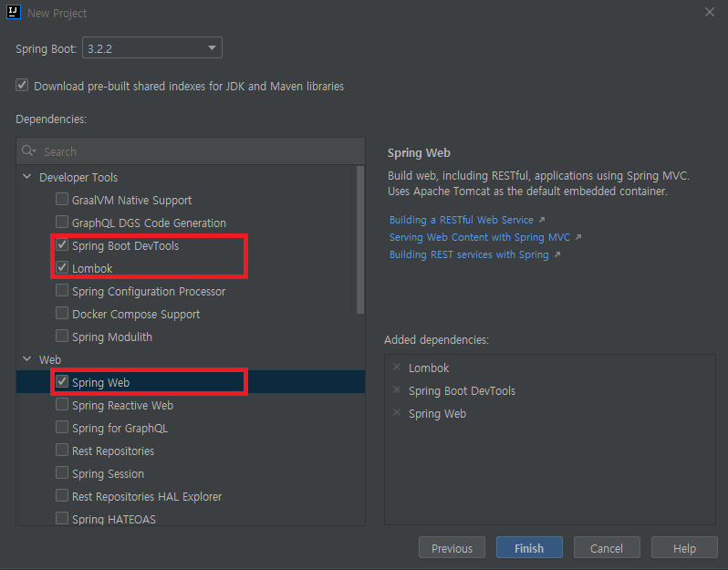The height and width of the screenshot is (570, 728).
Task: Check Spring HATEOAS dependency
Action: coord(62,518)
